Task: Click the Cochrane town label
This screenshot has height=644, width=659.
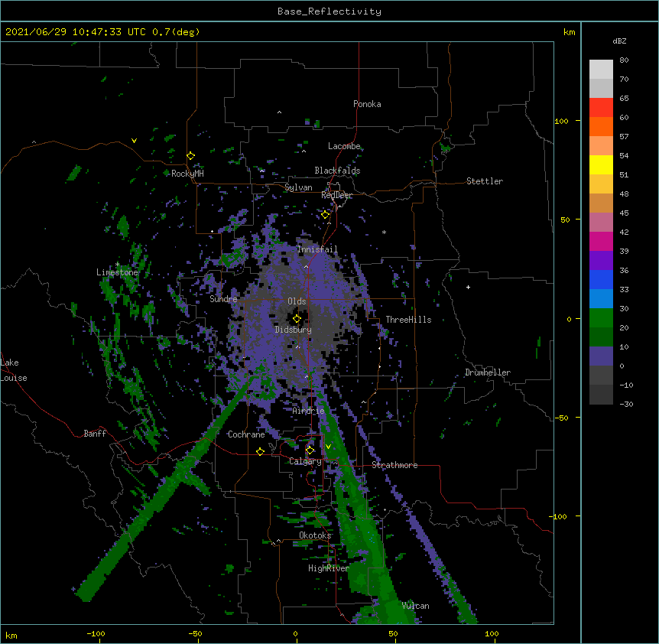Action: tap(246, 434)
